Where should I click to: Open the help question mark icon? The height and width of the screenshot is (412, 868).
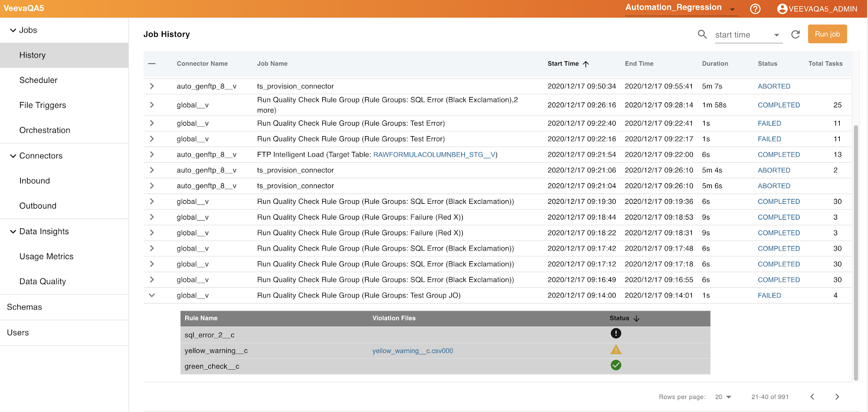coord(755,9)
